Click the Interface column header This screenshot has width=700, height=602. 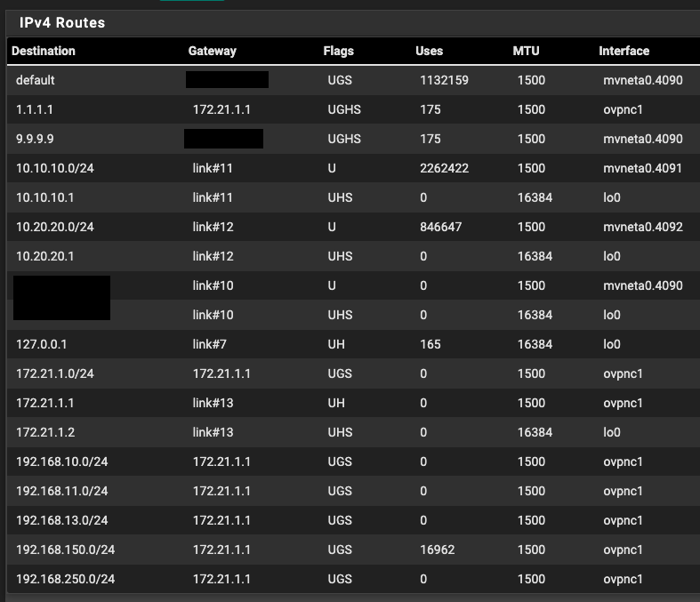[624, 51]
